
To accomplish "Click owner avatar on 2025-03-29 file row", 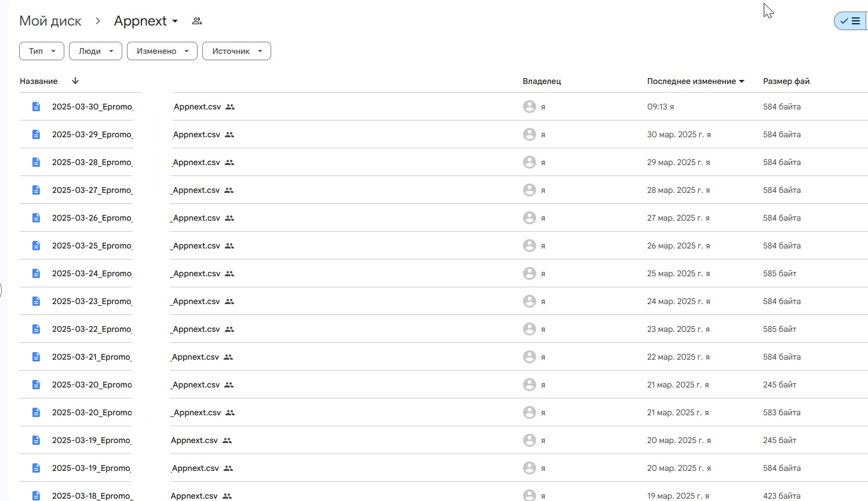I will tap(529, 134).
